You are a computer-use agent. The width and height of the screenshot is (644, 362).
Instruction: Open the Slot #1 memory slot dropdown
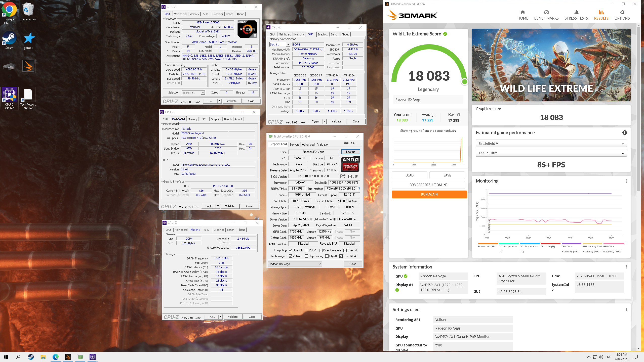pyautogui.click(x=280, y=44)
